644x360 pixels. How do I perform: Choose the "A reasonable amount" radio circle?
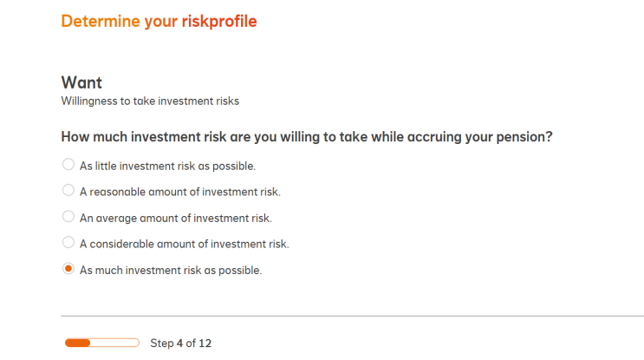tap(68, 190)
